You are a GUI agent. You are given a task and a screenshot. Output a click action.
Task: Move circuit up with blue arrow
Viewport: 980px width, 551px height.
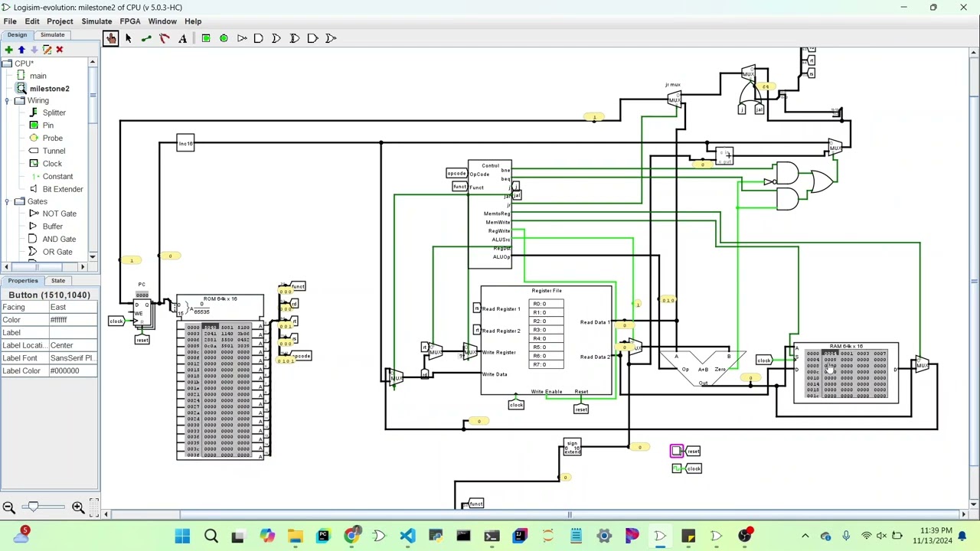21,50
